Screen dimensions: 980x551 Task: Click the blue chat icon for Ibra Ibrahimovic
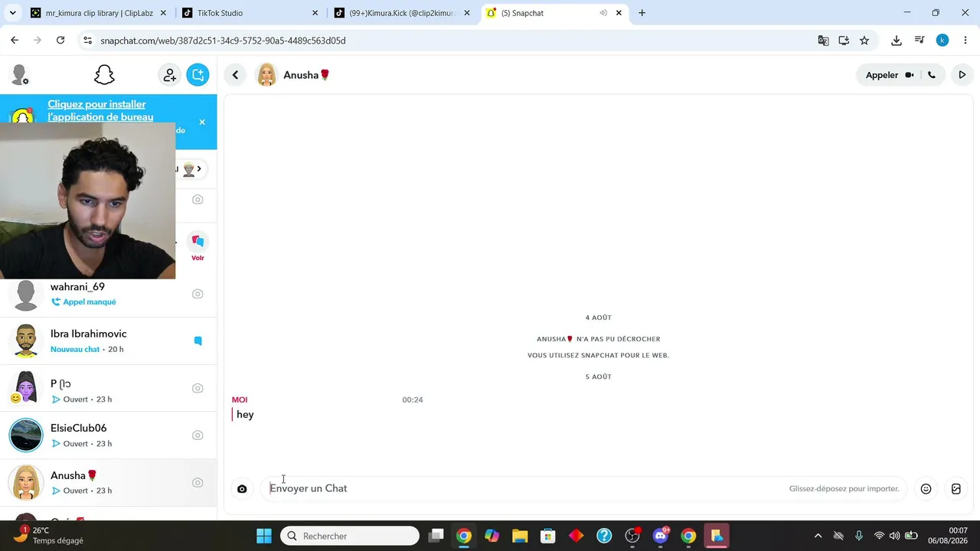198,341
